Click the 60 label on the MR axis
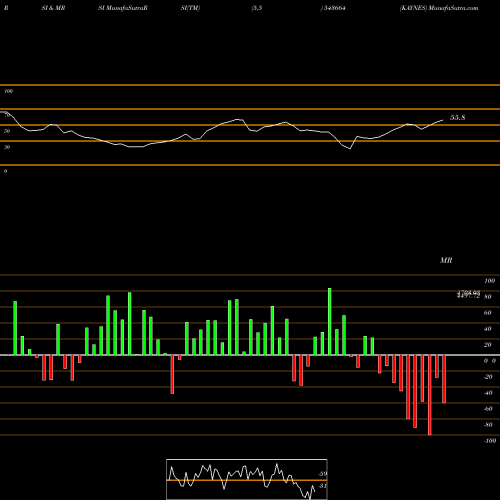The height and width of the screenshot is (500, 500). [487, 313]
